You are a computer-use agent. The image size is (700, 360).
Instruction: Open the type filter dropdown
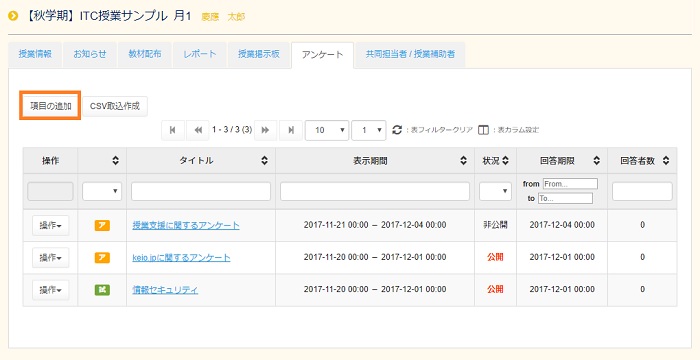point(102,191)
